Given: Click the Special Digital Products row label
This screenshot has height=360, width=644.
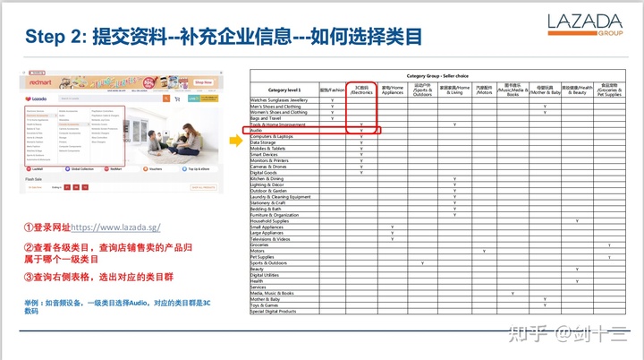Looking at the screenshot, I should [x=273, y=312].
